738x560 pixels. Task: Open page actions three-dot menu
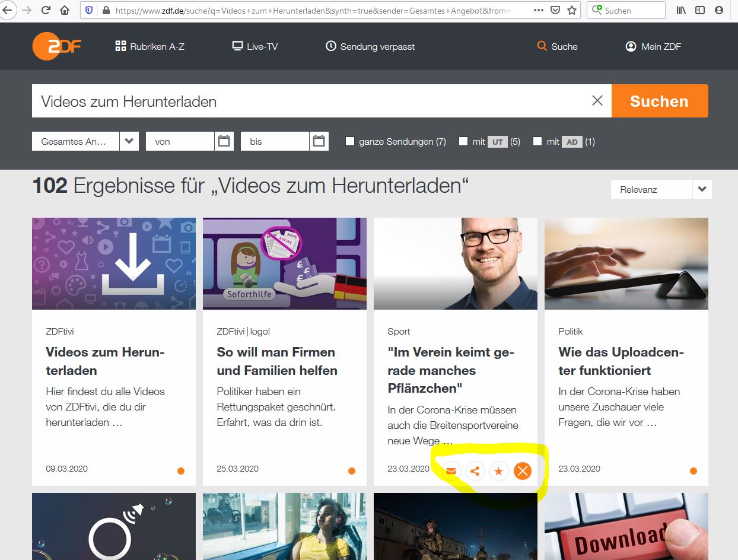pos(539,11)
